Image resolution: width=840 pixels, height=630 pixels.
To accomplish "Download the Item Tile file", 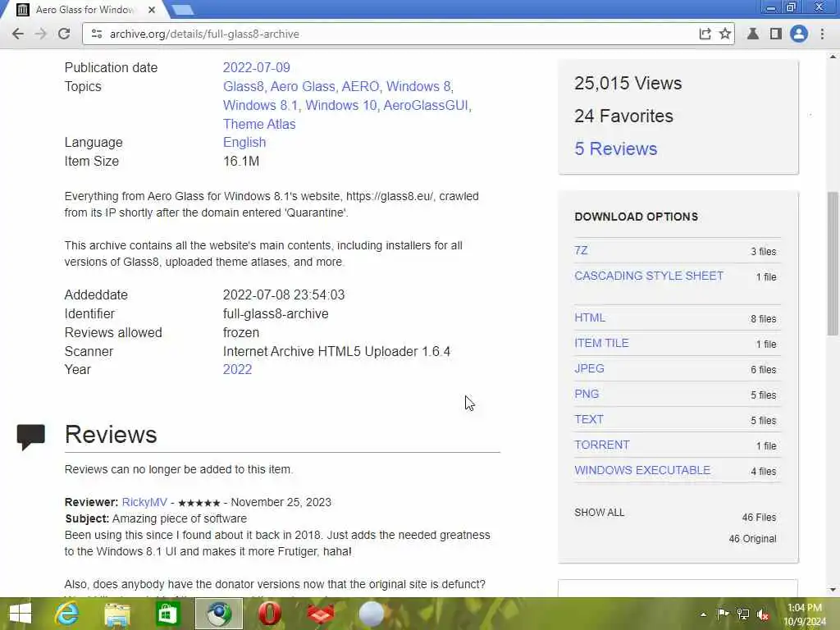I will click(x=601, y=343).
